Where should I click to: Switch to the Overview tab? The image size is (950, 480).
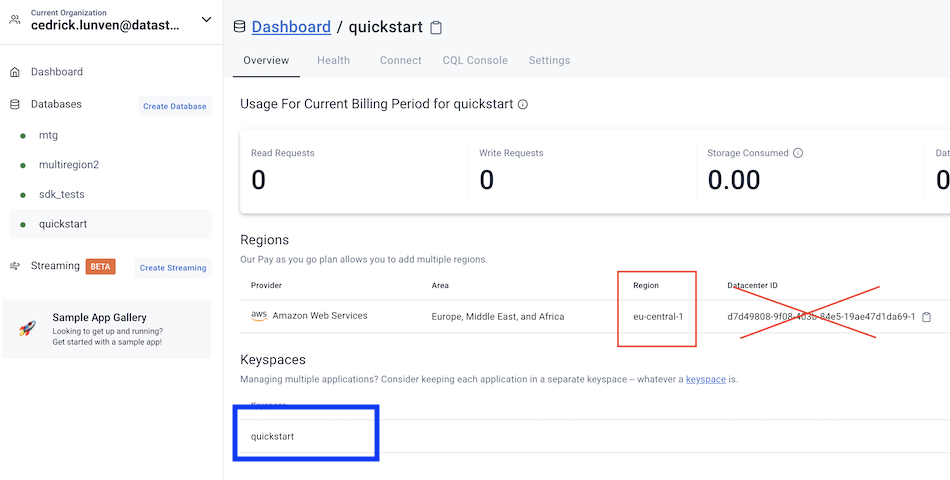pos(266,61)
